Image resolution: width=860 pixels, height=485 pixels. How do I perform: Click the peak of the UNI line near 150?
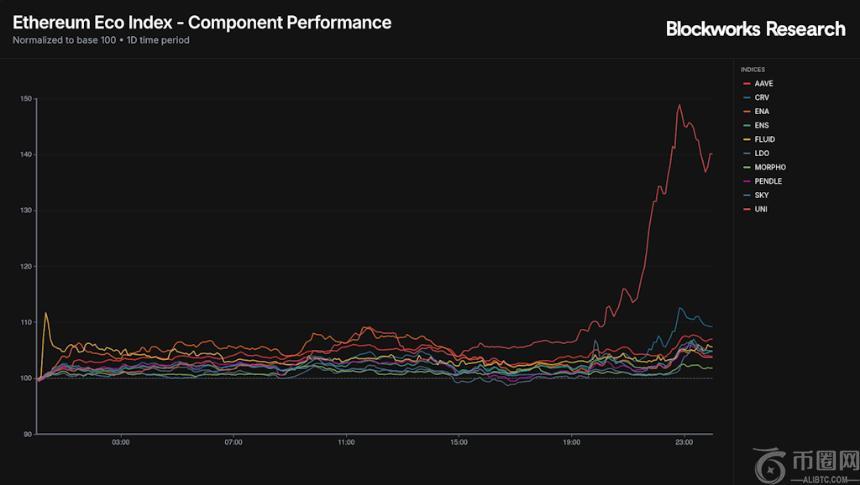[x=680, y=105]
